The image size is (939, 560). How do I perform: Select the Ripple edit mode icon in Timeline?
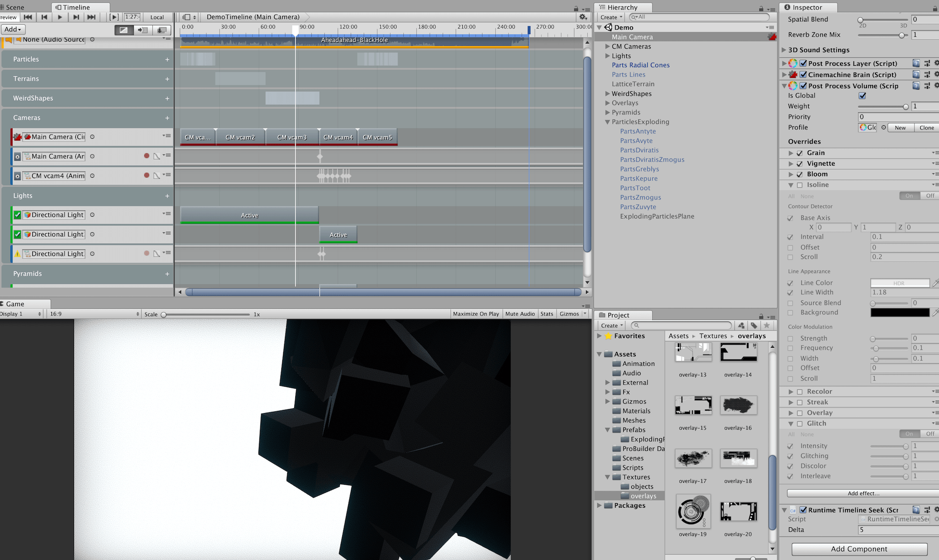[x=143, y=30]
